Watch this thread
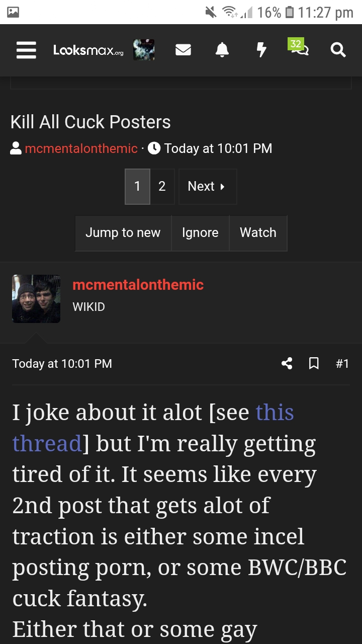 (258, 233)
